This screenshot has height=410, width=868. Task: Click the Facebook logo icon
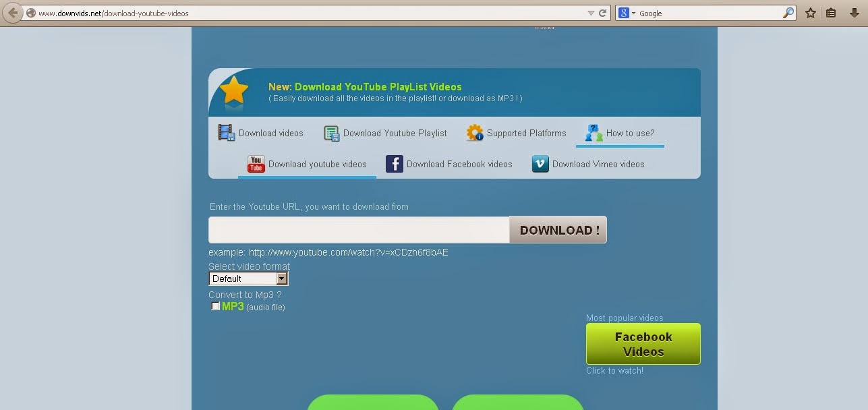(x=395, y=164)
